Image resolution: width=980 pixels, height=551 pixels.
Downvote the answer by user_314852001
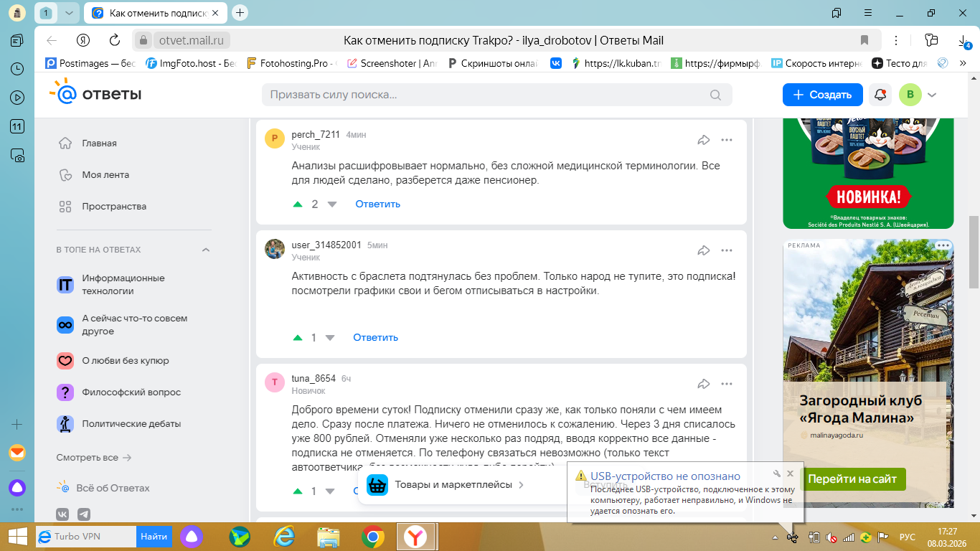point(330,338)
